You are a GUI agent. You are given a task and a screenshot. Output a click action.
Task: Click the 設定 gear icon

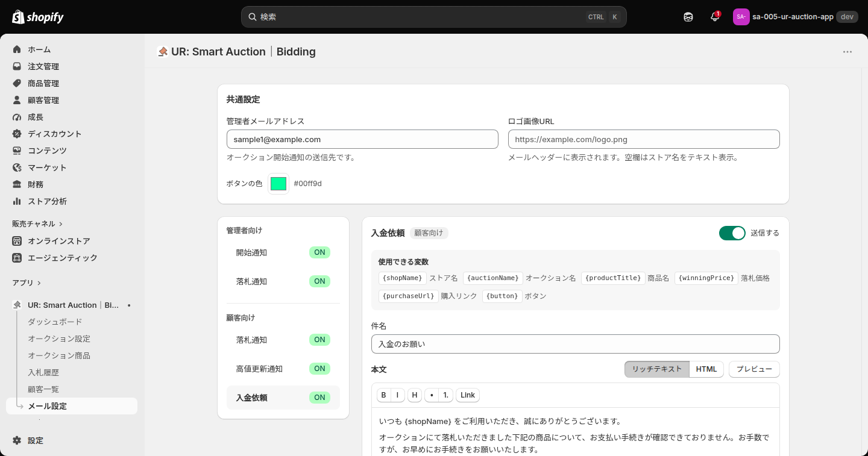(17, 440)
